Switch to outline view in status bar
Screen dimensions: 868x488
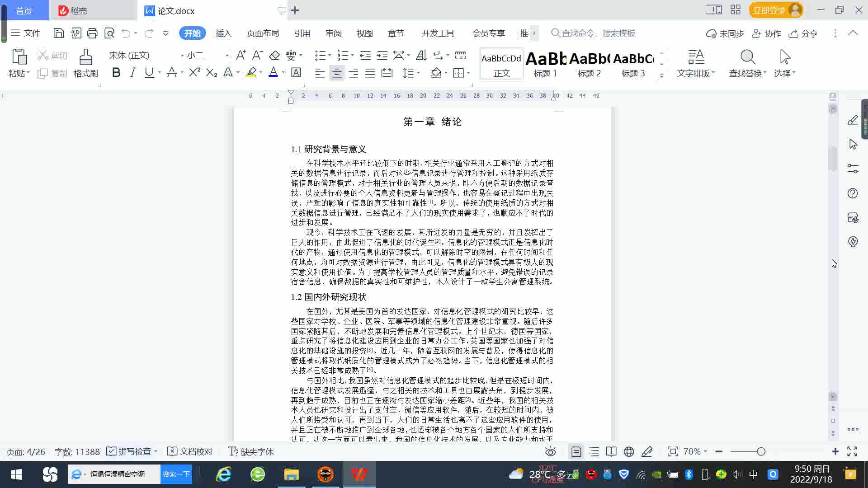[594, 451]
